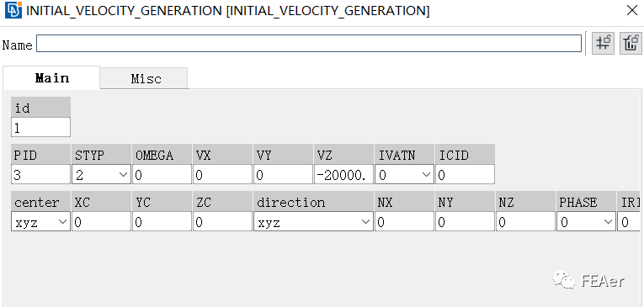
Task: Open the center xyz dropdown
Action: (40, 222)
